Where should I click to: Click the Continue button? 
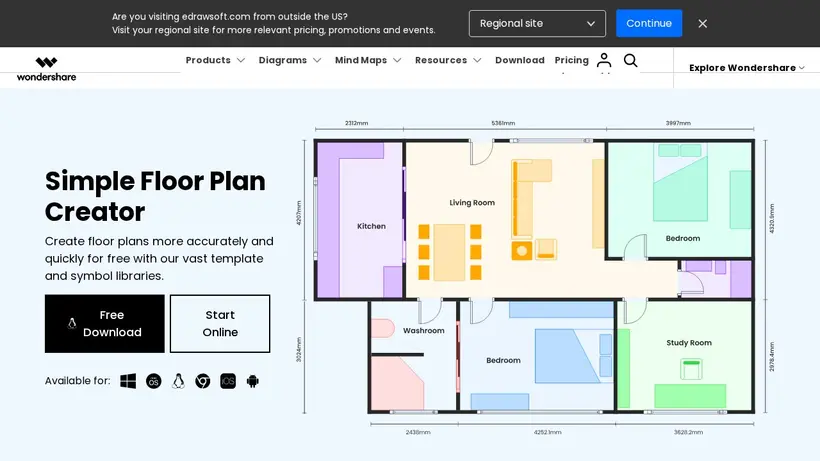click(649, 24)
